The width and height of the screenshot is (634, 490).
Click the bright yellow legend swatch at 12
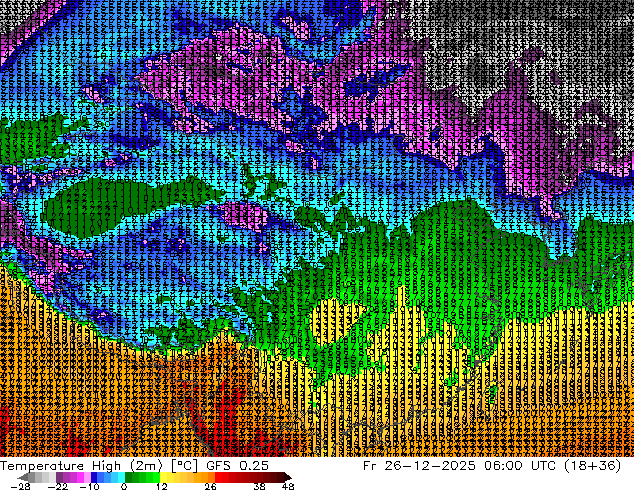[x=163, y=477]
